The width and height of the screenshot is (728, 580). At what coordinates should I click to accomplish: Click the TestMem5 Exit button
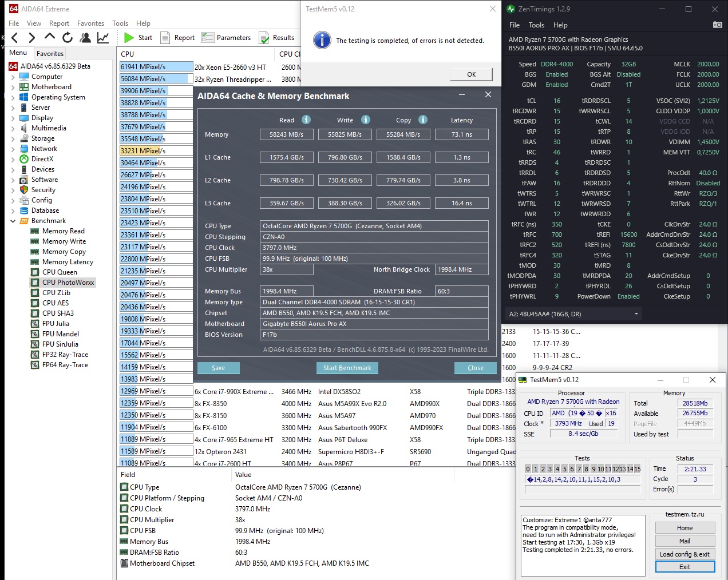click(685, 567)
